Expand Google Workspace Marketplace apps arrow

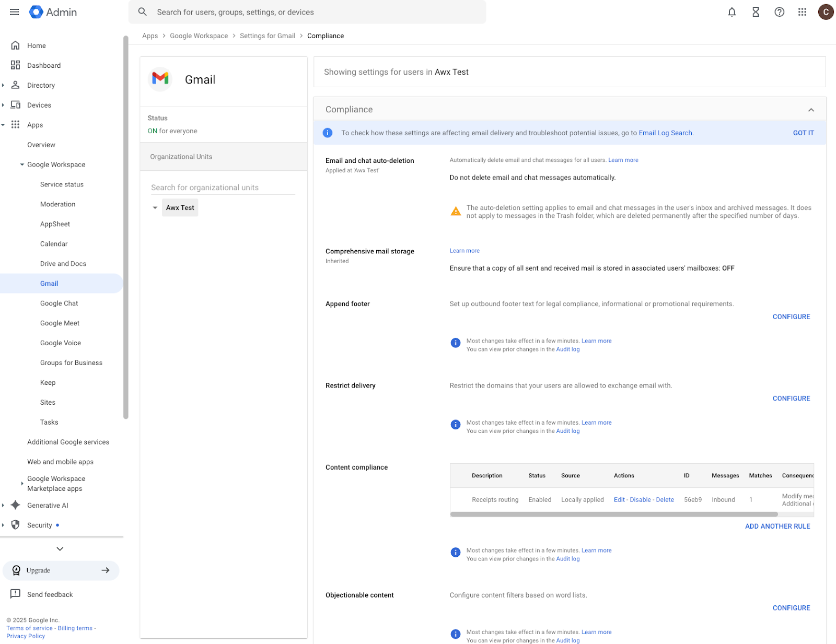(22, 484)
